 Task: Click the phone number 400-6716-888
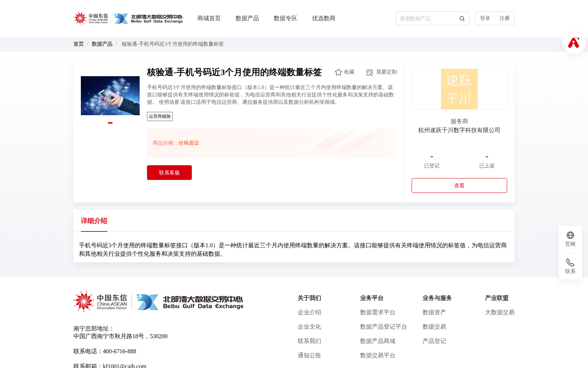pyautogui.click(x=119, y=351)
